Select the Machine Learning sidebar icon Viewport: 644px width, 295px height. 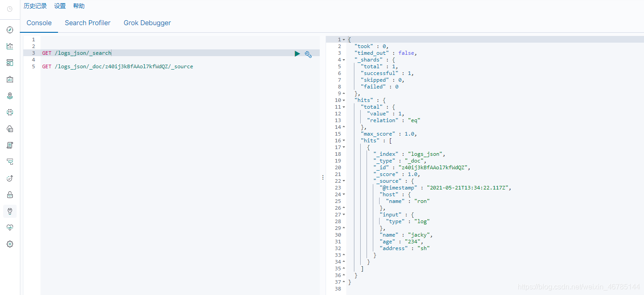pyautogui.click(x=9, y=112)
